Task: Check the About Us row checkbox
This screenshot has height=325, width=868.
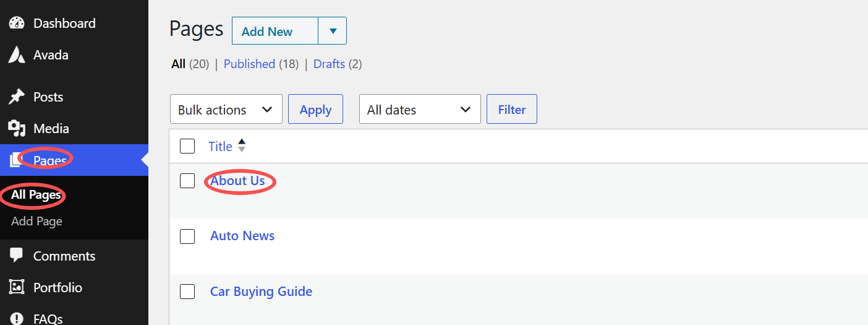Action: (187, 181)
